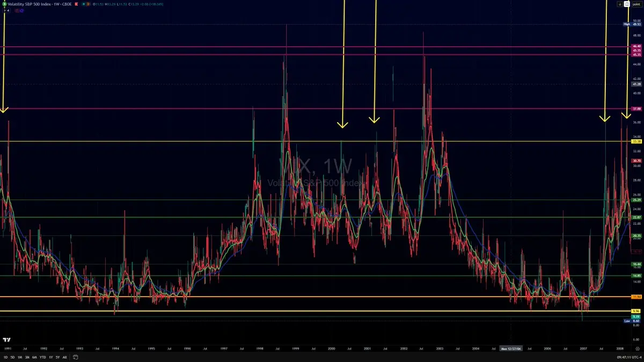The image size is (644, 362).
Task: Click the 22.87 price label
Action: click(637, 217)
